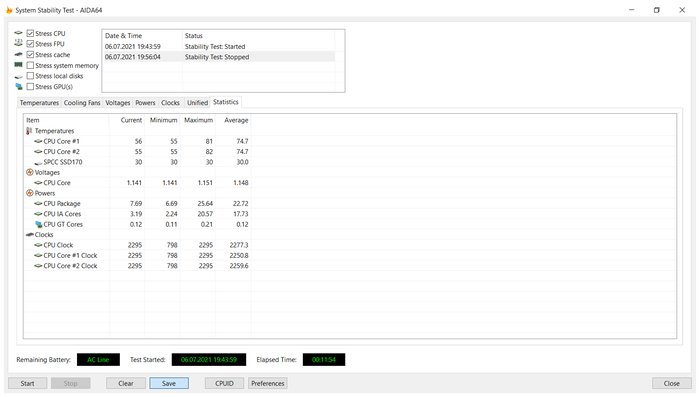700x397 pixels.
Task: Click the Powers group orange icon
Action: click(x=29, y=193)
